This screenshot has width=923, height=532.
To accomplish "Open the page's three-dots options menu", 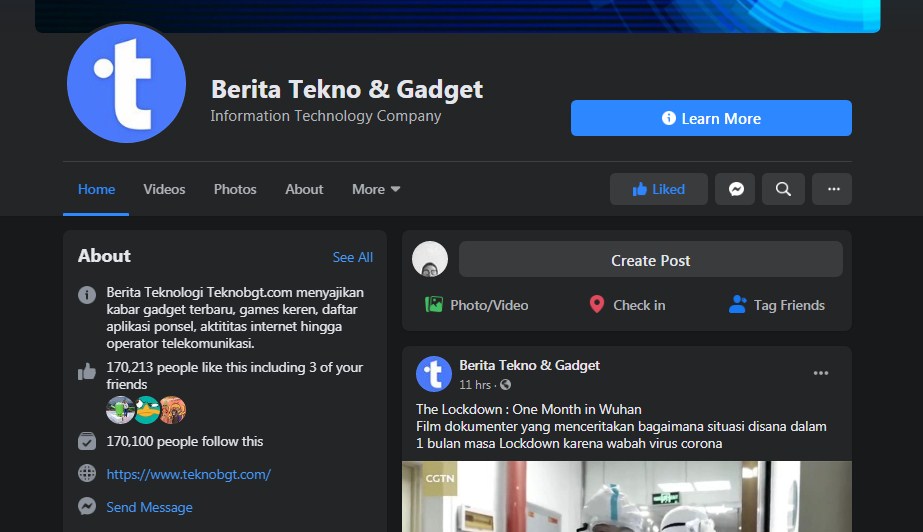I will click(832, 189).
